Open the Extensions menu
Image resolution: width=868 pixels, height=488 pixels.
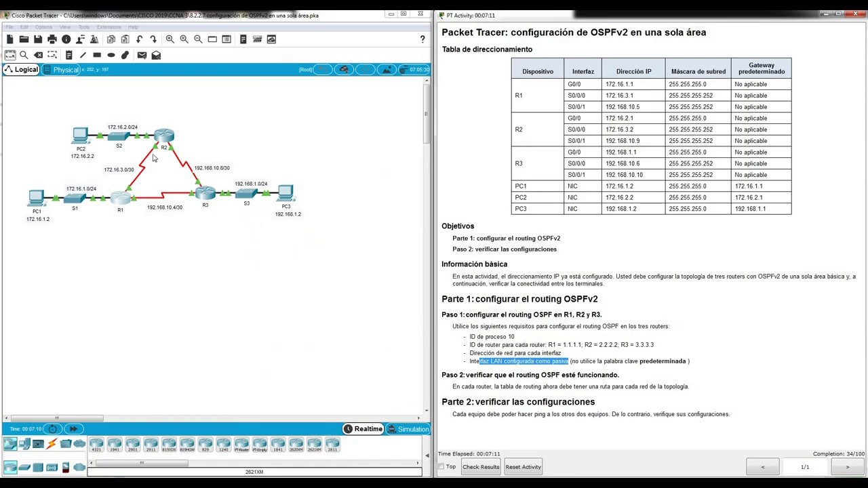109,27
